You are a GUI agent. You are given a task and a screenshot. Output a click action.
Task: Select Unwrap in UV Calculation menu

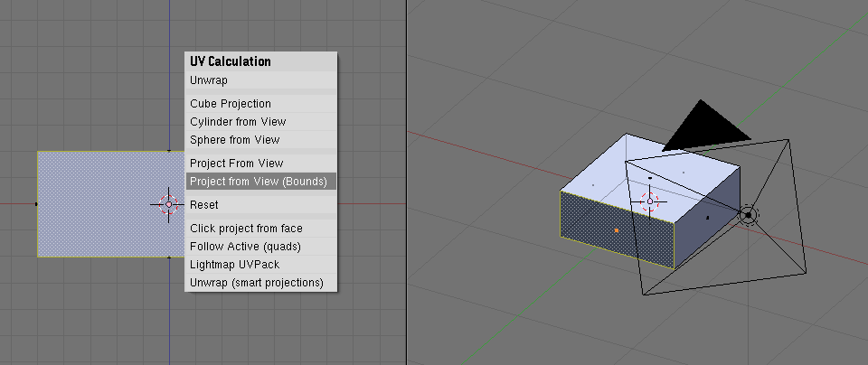[x=260, y=80]
